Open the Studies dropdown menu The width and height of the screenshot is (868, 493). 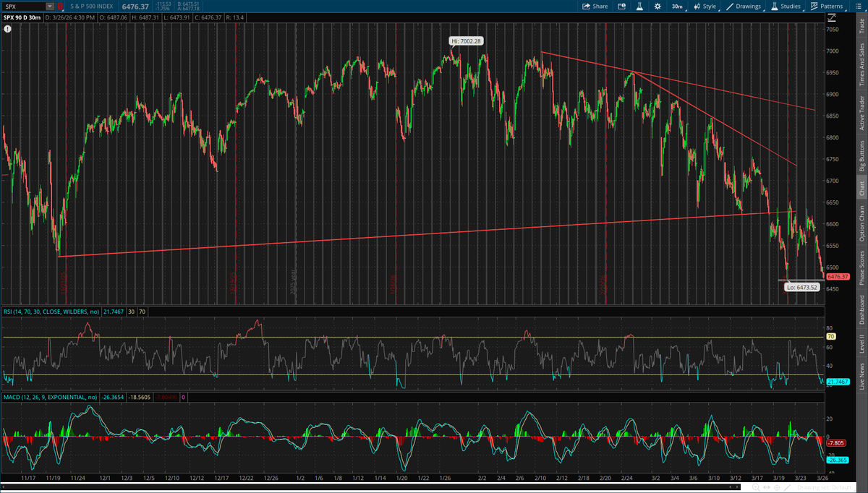[x=786, y=6]
